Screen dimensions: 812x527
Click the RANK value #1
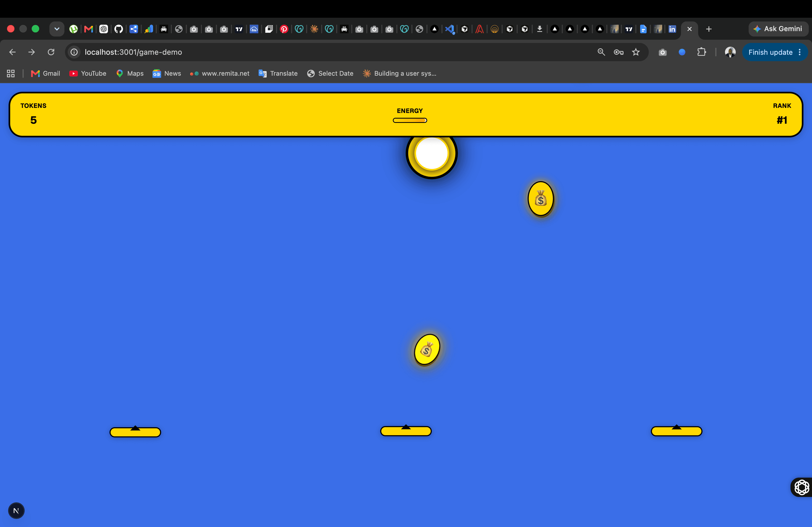(x=782, y=120)
